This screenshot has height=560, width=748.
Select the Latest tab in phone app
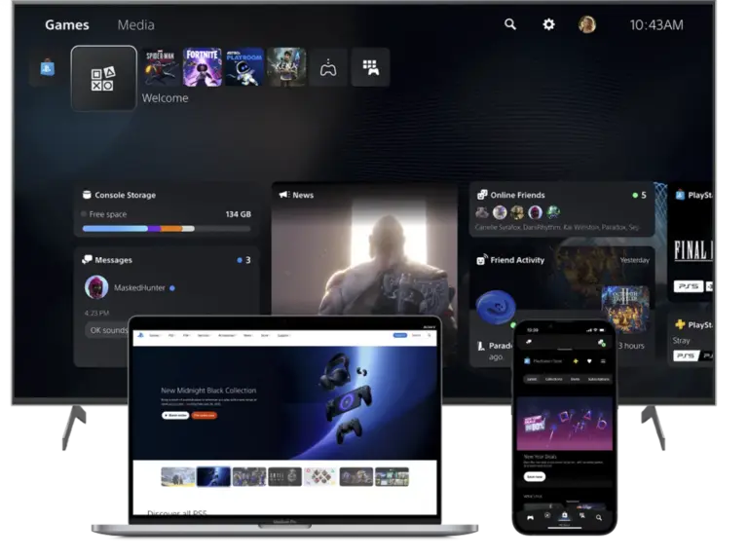tap(532, 379)
